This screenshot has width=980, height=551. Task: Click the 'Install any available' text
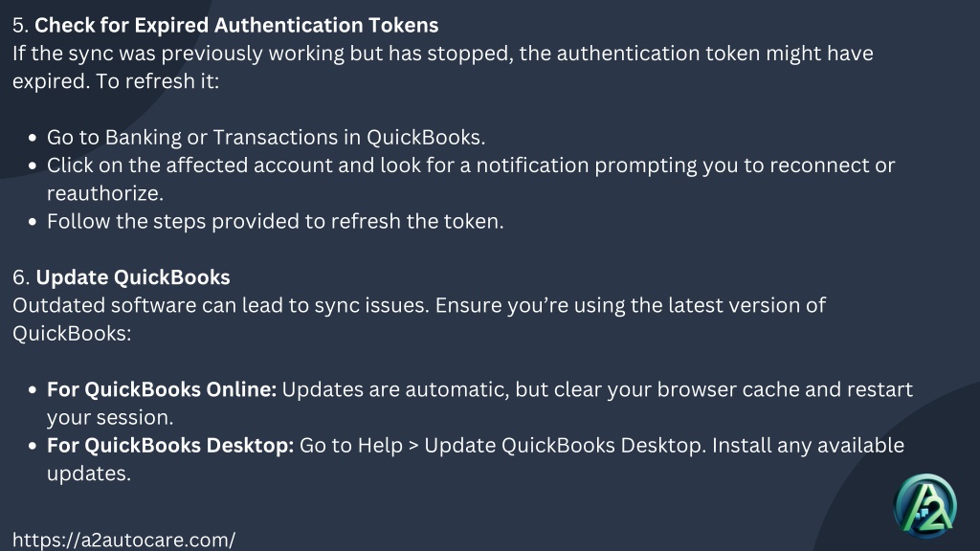[x=808, y=446]
